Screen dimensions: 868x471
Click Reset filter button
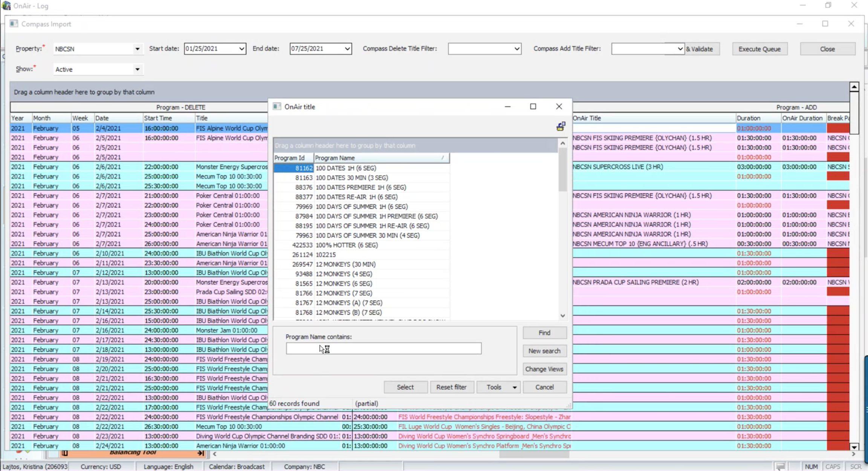(x=451, y=387)
